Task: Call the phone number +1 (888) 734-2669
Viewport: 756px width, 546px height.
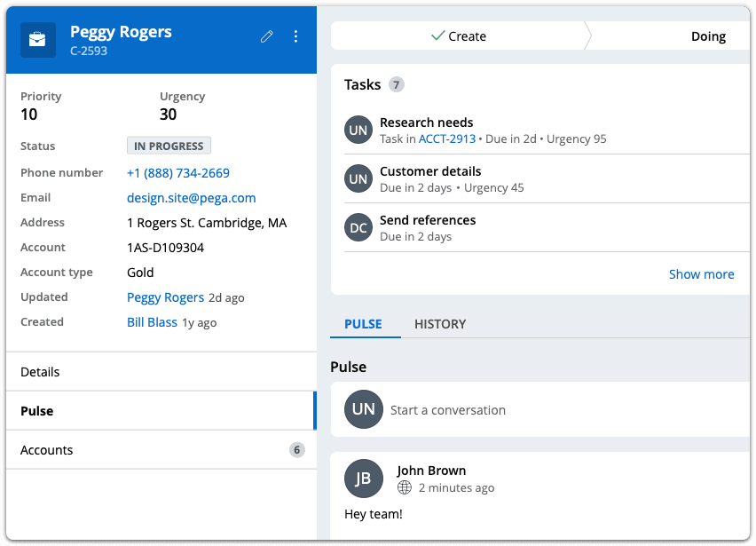Action: [178, 173]
